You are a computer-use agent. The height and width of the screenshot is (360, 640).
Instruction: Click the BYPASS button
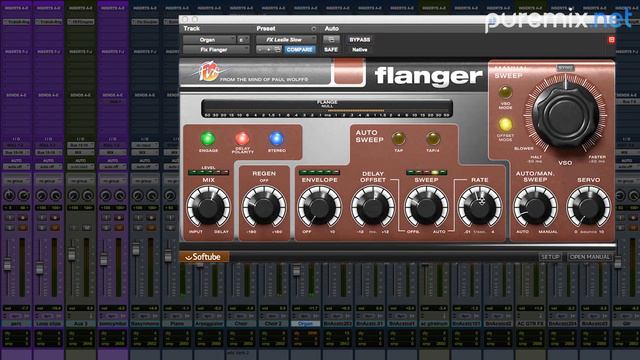tap(359, 40)
